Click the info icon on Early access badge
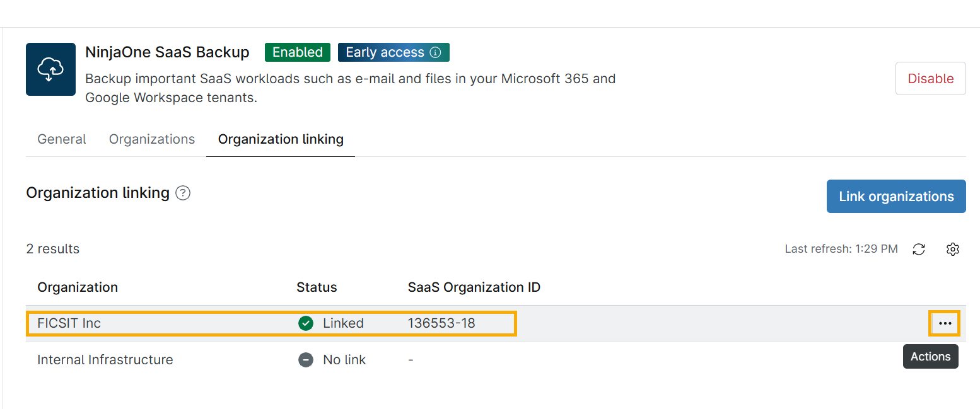The width and height of the screenshot is (980, 409). [435, 52]
